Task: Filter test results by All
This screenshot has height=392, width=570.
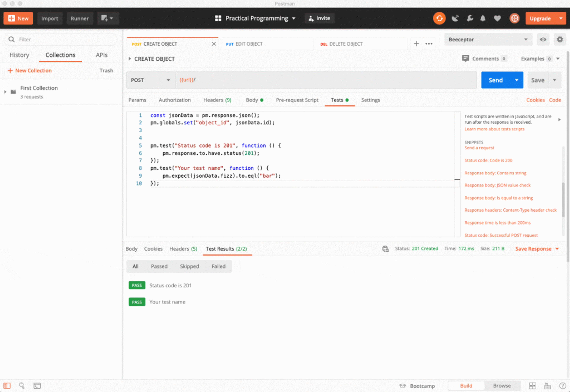Action: point(136,266)
